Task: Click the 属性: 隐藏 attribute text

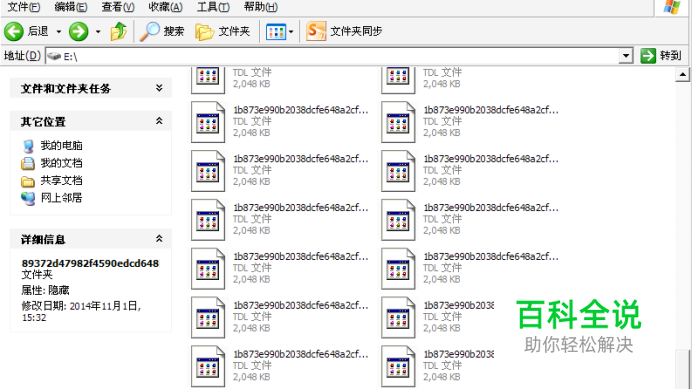Action: (45, 290)
